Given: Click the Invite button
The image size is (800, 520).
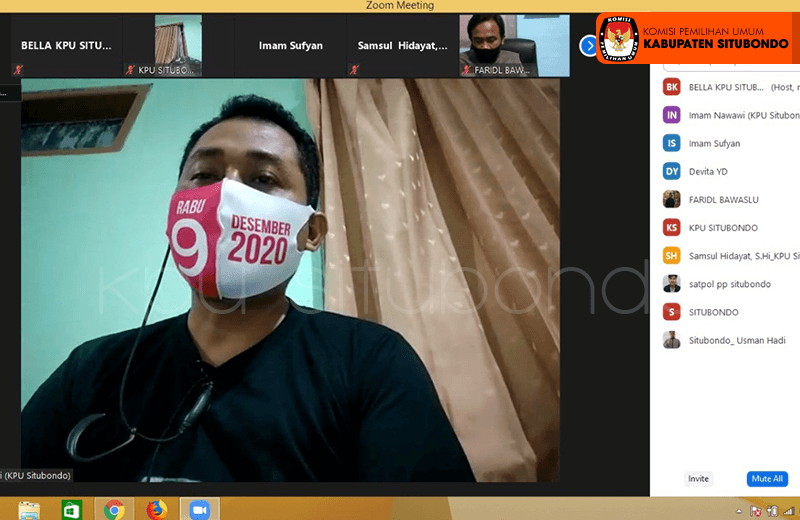Looking at the screenshot, I should coord(698,479).
